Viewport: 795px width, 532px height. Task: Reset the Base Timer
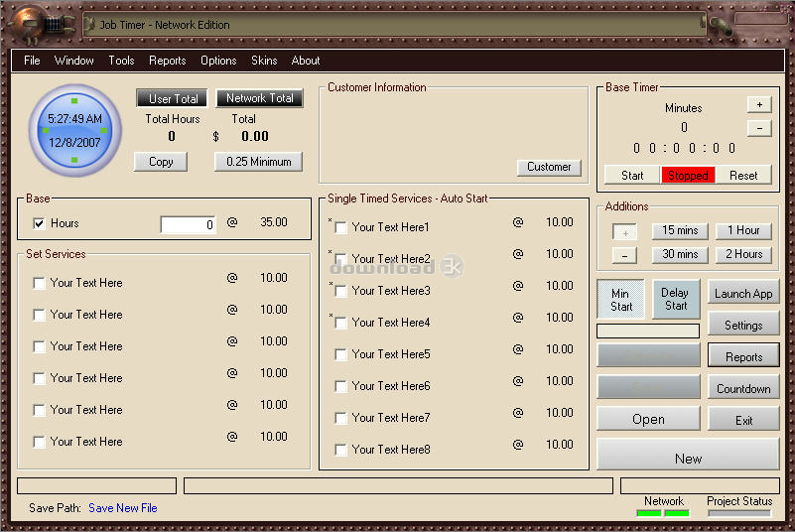pos(743,175)
